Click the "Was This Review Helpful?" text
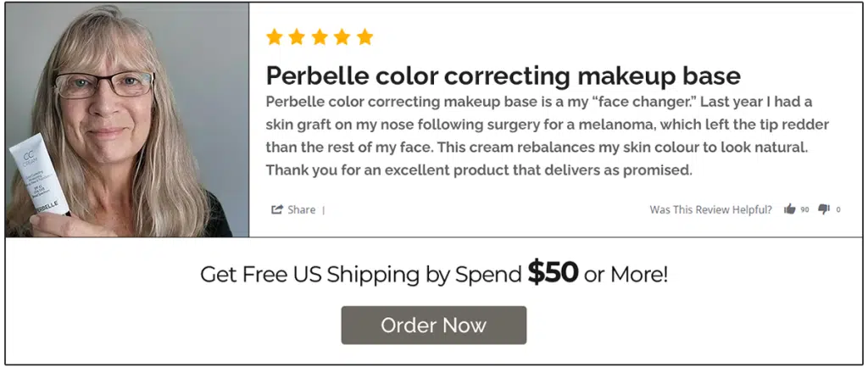The width and height of the screenshot is (868, 367). pyautogui.click(x=710, y=209)
